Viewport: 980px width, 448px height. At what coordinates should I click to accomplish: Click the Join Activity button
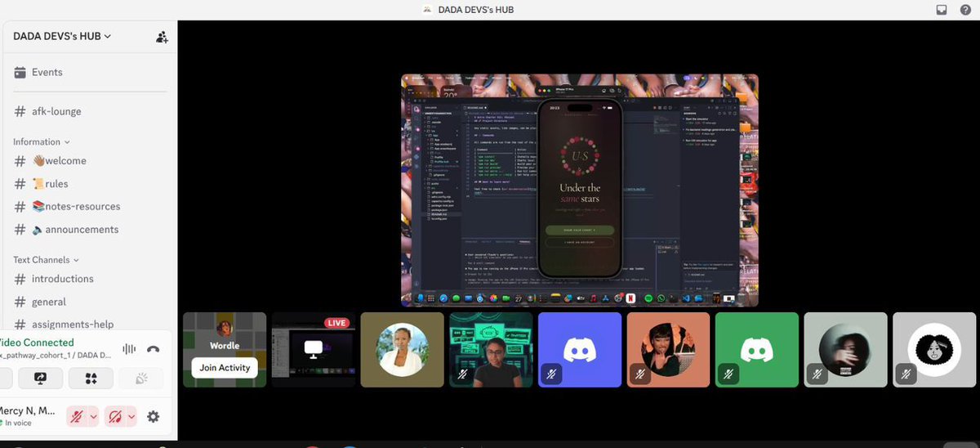[225, 368]
